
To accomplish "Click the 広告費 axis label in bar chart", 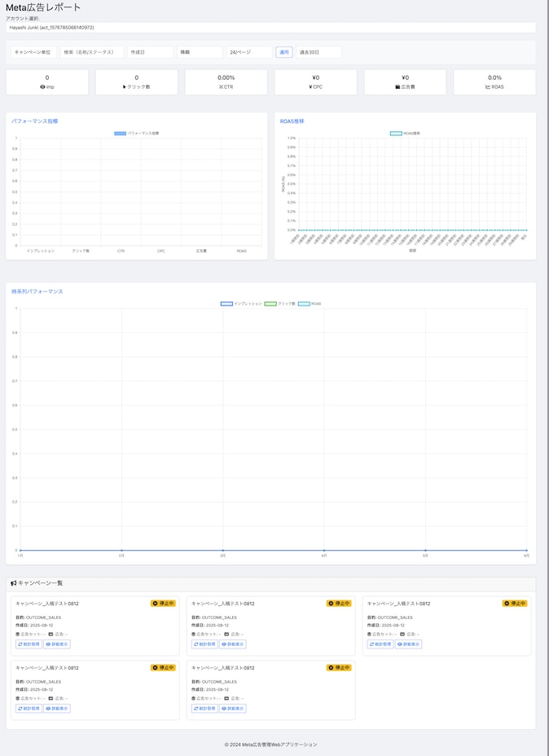I will click(201, 251).
